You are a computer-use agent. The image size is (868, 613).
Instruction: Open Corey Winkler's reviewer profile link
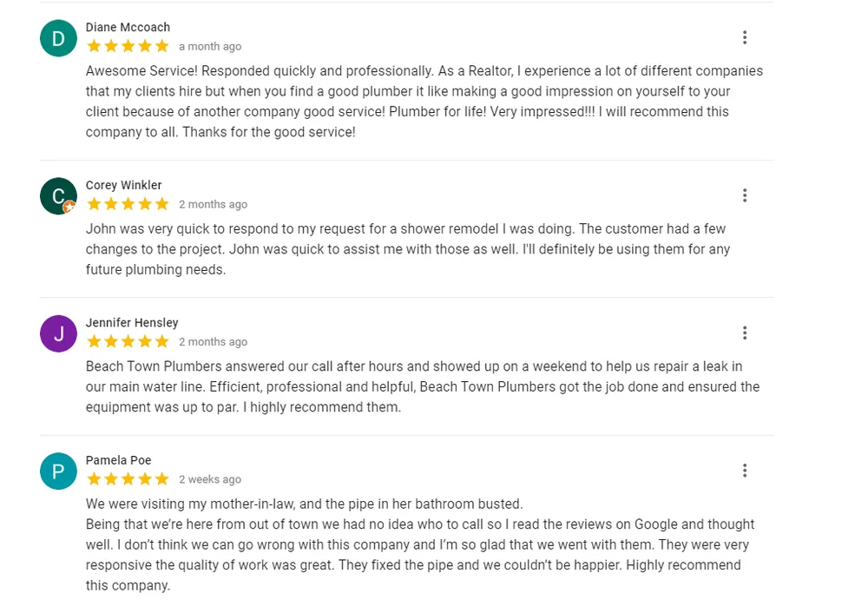click(x=123, y=185)
